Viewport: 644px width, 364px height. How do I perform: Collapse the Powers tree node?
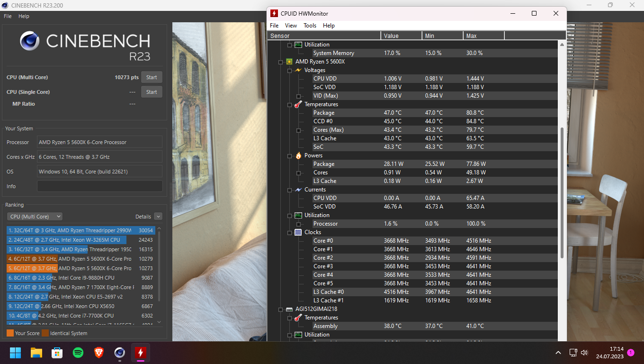pos(290,155)
